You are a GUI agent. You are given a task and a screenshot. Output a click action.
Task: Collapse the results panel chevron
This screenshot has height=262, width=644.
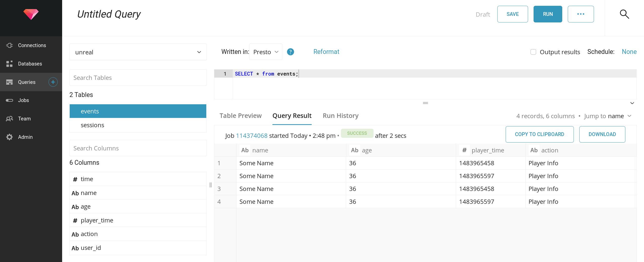point(632,103)
